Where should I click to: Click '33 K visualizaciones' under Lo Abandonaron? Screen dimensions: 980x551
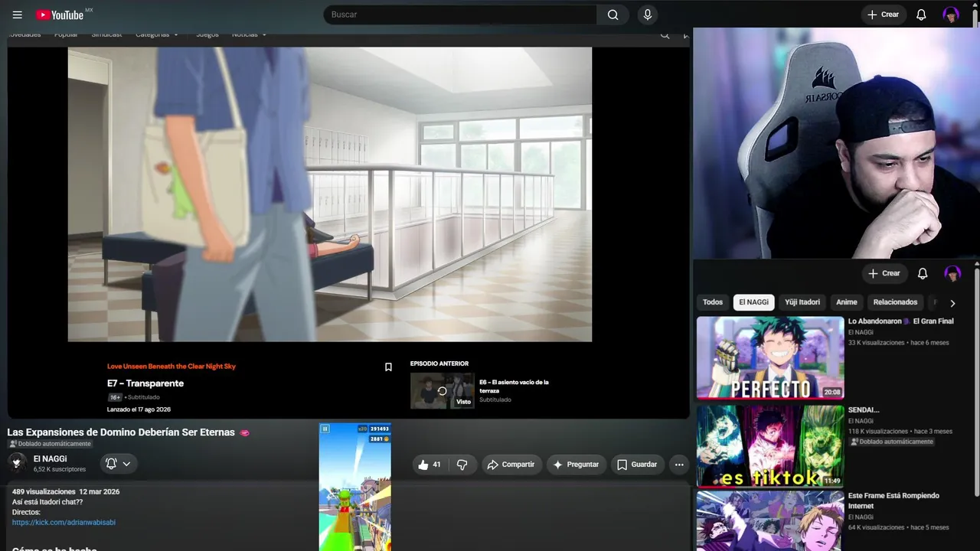(876, 343)
